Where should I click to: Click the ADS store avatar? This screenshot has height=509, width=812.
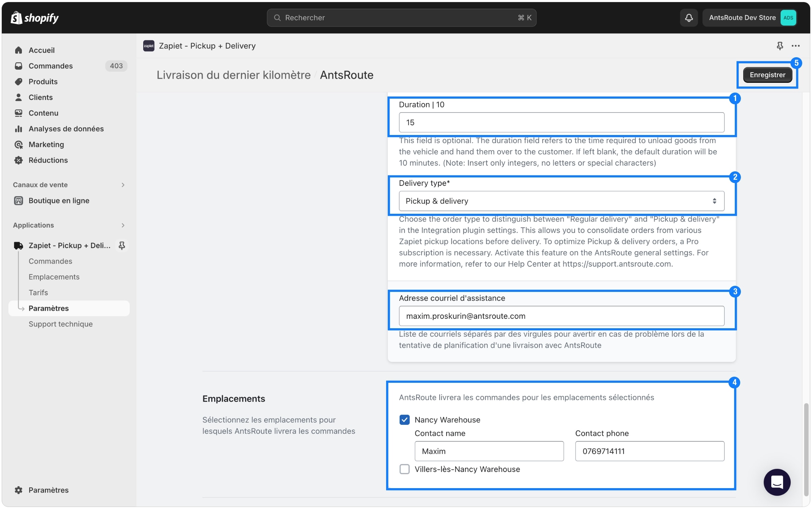pos(788,18)
